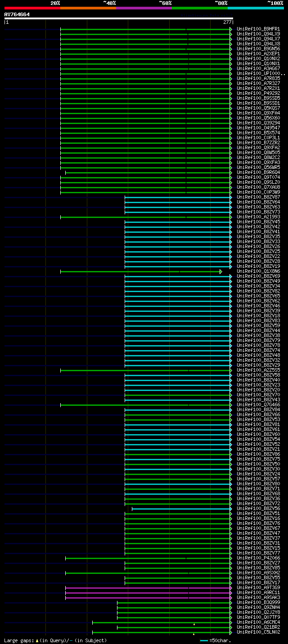Screen dimensions: 288x644
Task: Open hit label UniRef100_C5LN02
Action: (258, 632)
